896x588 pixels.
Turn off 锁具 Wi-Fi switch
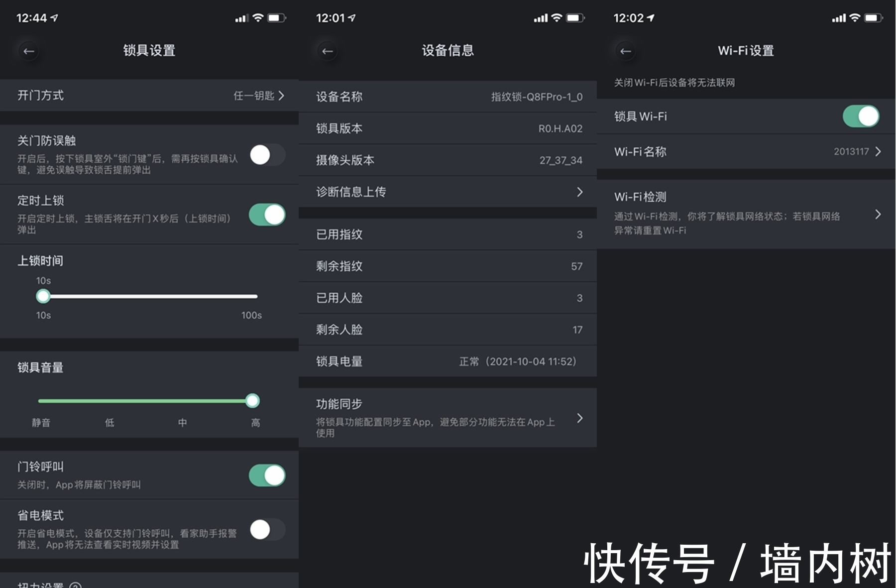pyautogui.click(x=861, y=116)
